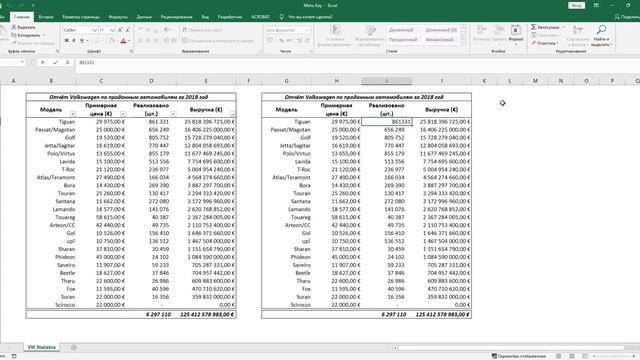Open the ACROBAT ribbon tab
The width and height of the screenshot is (640, 360).
[x=260, y=17]
